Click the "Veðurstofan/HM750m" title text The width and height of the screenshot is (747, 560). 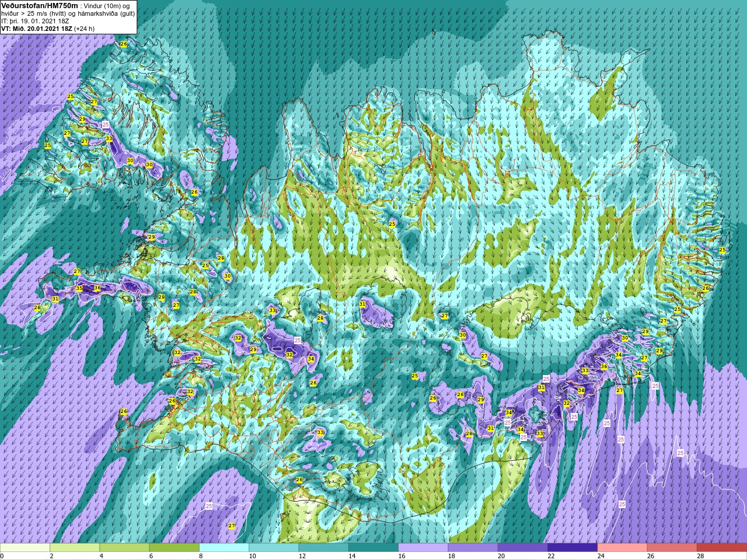[x=40, y=5]
